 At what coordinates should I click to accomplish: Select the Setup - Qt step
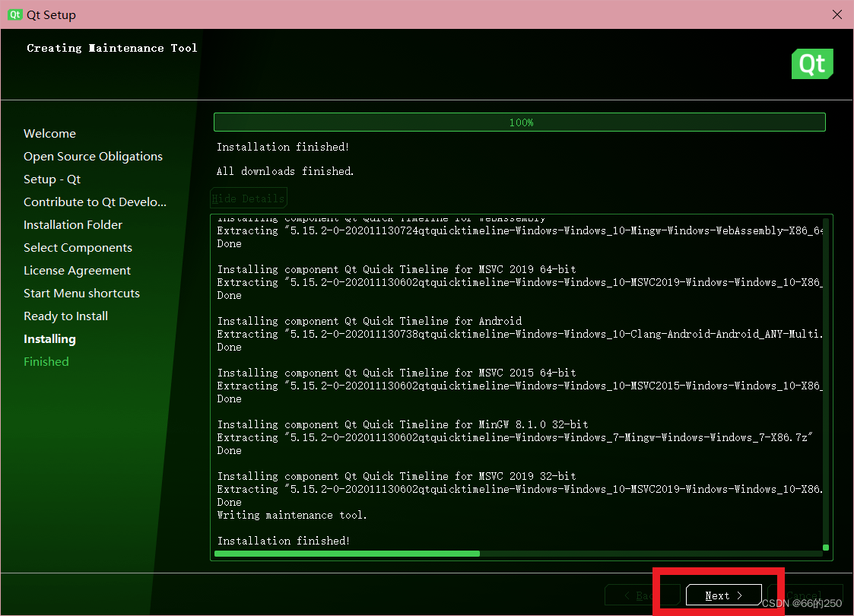point(52,179)
